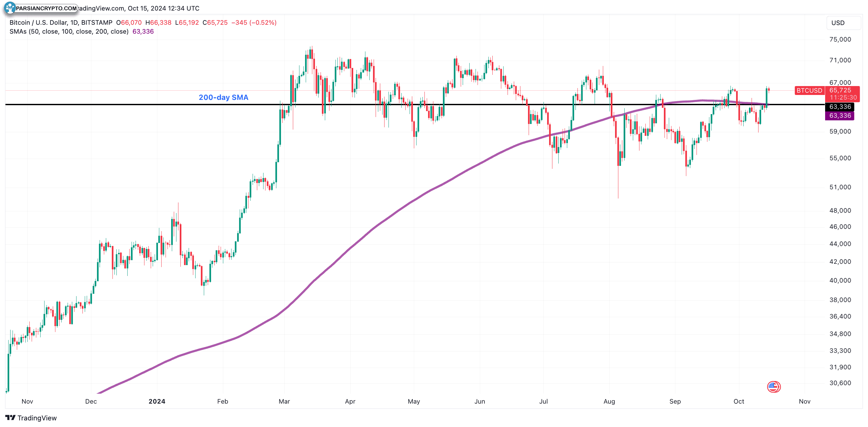Click the 59,000 price axis label
This screenshot has height=427, width=868.
click(840, 132)
